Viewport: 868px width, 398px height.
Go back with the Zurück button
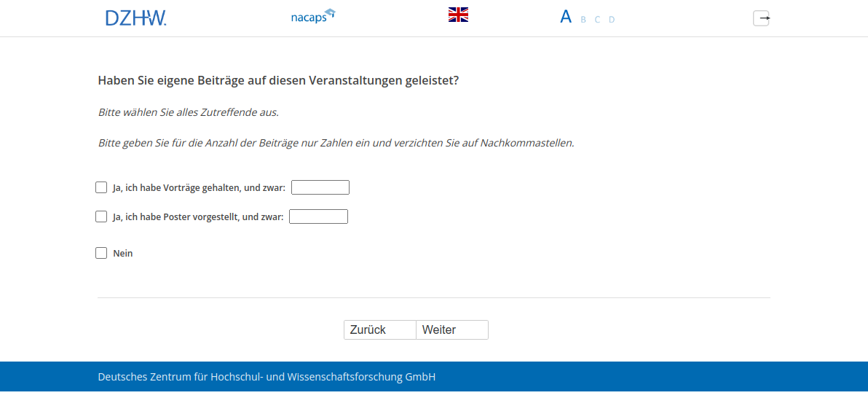[x=379, y=330]
